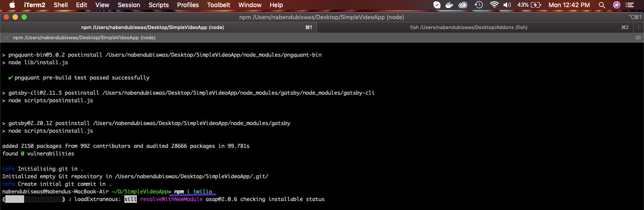This screenshot has height=210, width=644.
Task: Launch Siri from the menu bar
Action: click(617, 5)
